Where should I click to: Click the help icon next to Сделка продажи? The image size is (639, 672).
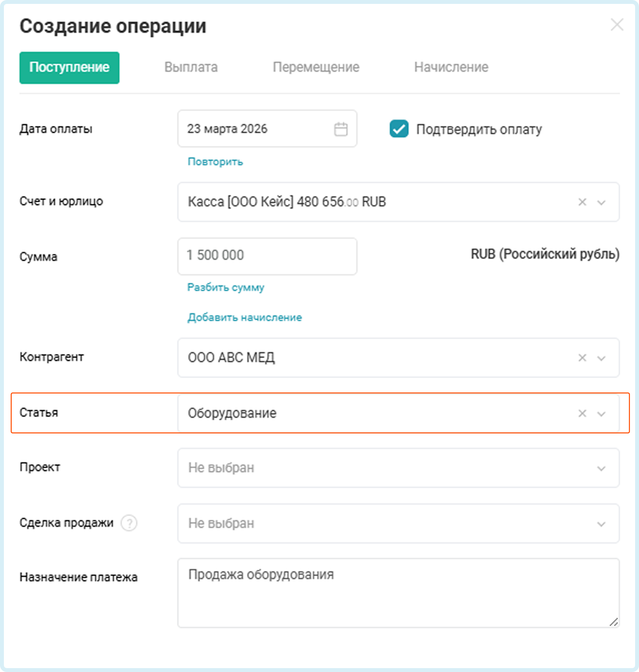[x=129, y=523]
